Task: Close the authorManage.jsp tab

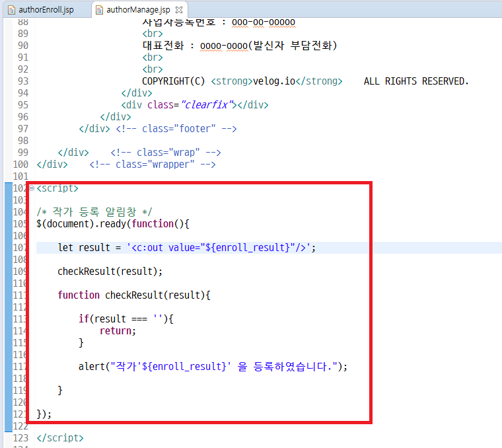Action: (x=179, y=10)
